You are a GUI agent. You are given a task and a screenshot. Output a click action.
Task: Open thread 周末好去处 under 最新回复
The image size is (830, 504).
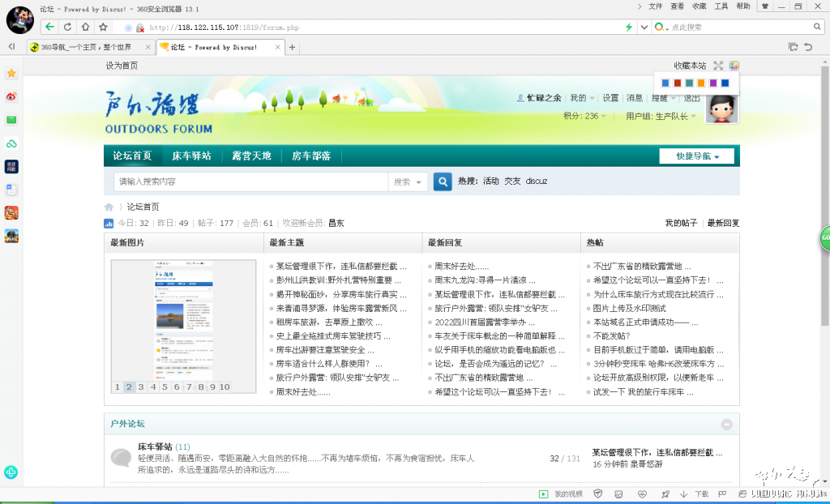click(461, 267)
